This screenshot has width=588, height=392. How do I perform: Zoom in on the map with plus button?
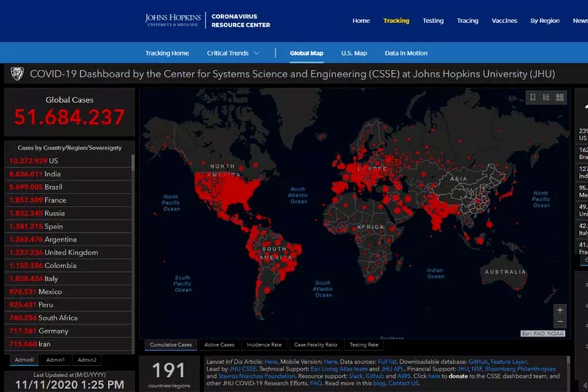(x=559, y=311)
